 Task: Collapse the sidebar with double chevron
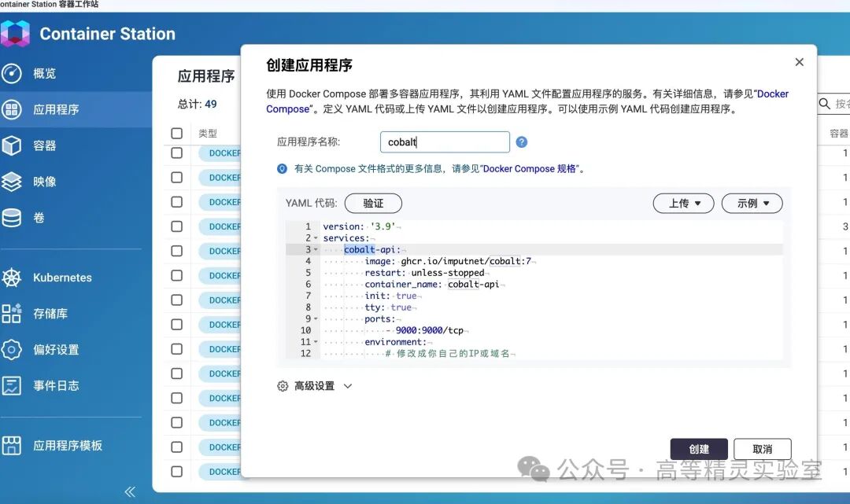point(130,491)
